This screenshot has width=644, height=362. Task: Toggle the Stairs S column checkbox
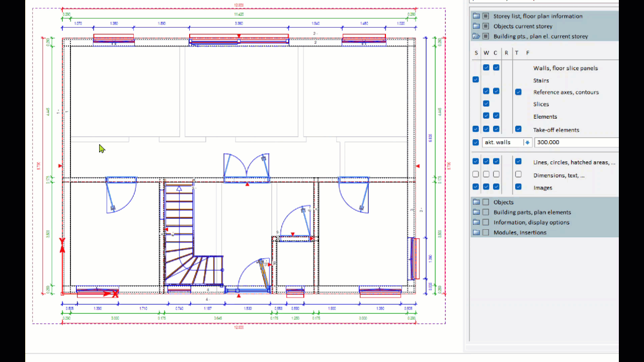(476, 79)
